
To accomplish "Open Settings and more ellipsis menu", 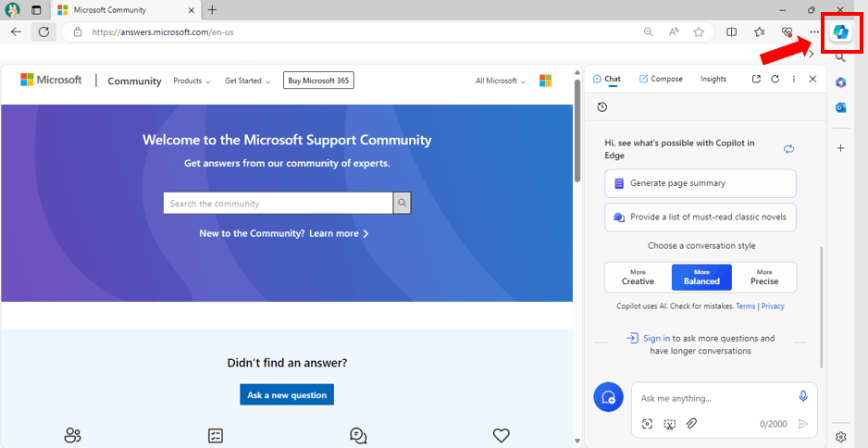I will point(813,32).
